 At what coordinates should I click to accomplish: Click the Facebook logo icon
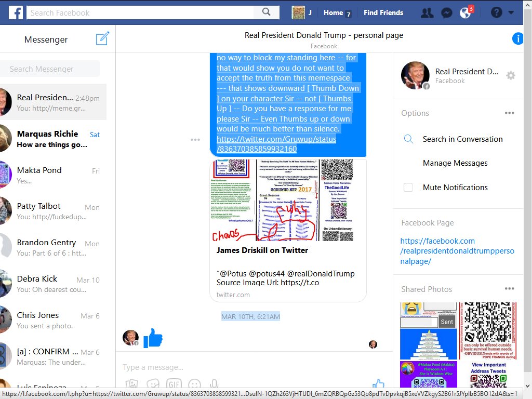tap(16, 12)
